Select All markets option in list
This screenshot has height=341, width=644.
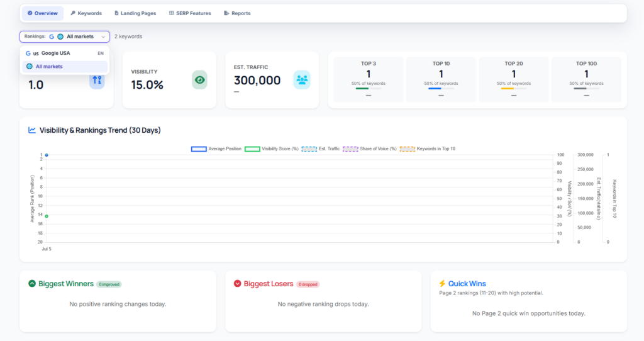[65, 66]
